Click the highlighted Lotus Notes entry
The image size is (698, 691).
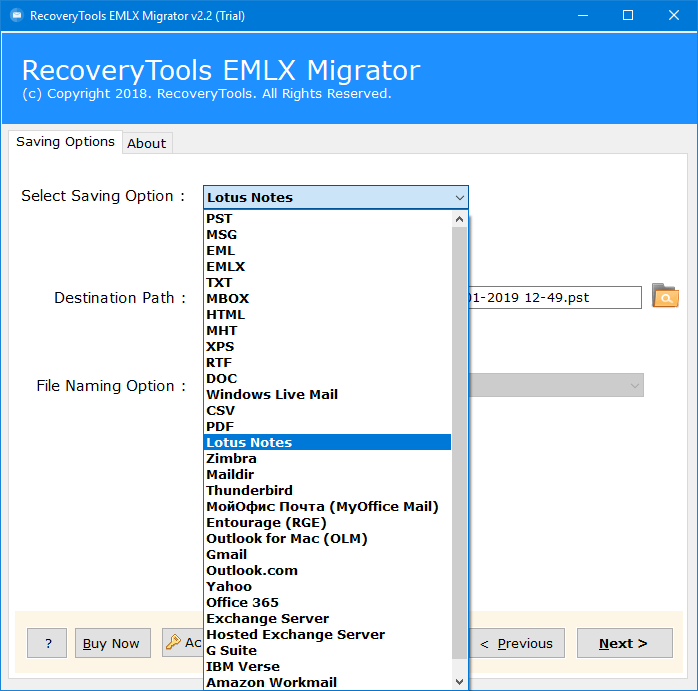click(x=327, y=443)
